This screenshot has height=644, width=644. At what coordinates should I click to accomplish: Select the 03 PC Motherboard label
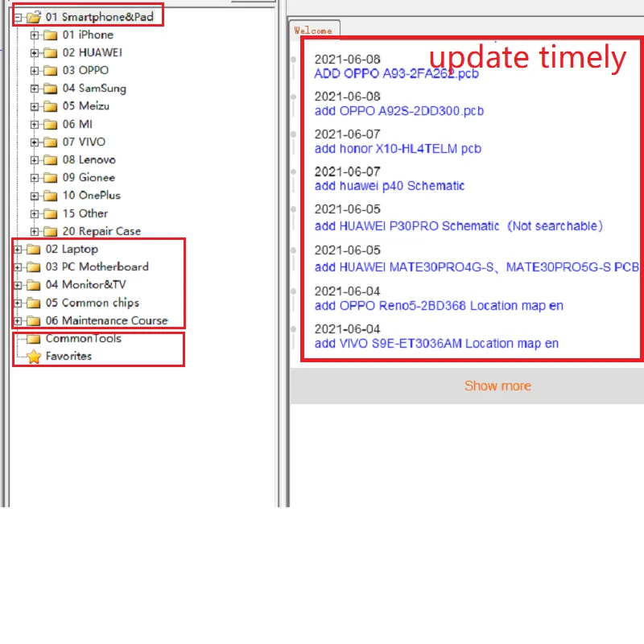pos(97,266)
